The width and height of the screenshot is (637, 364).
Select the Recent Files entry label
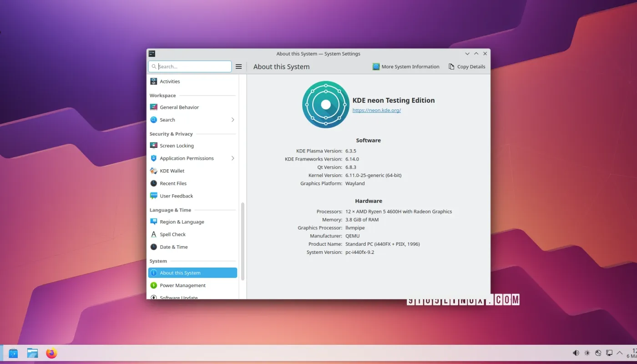click(173, 183)
